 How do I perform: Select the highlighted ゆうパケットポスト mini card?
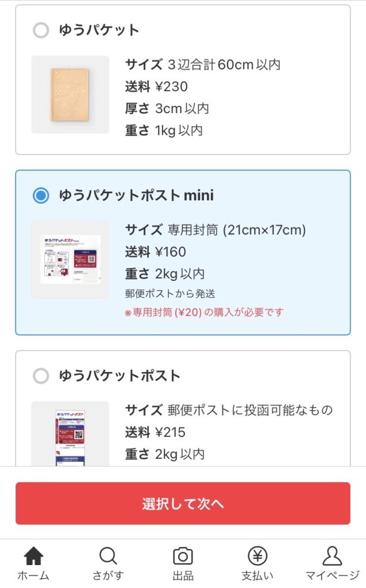pyautogui.click(x=183, y=253)
